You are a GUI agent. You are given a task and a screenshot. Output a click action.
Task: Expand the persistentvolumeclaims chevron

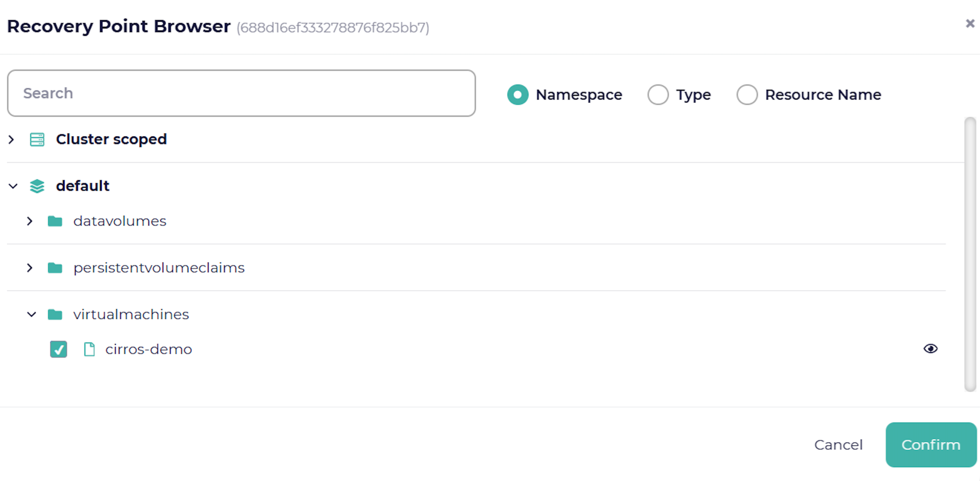point(30,268)
